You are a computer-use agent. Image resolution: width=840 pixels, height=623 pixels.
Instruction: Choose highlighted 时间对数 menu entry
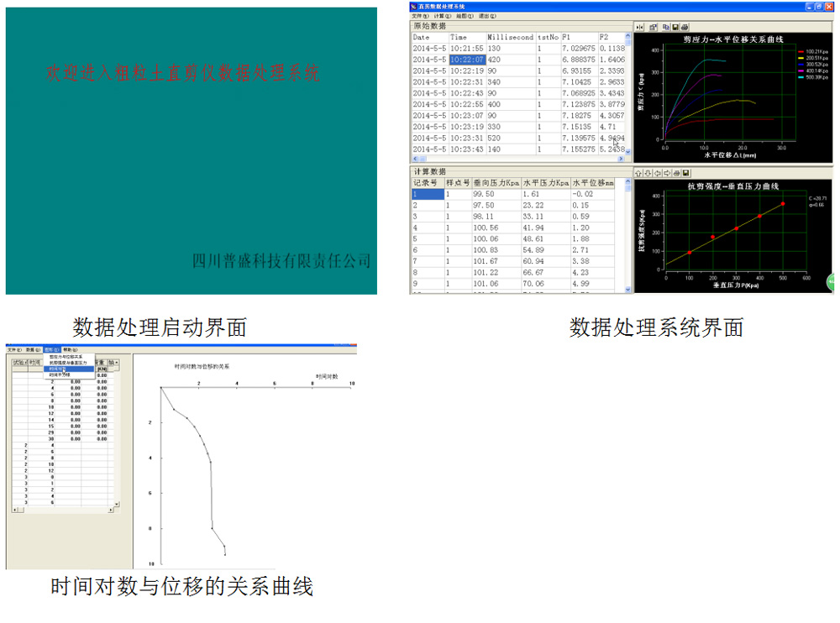[x=68, y=369]
